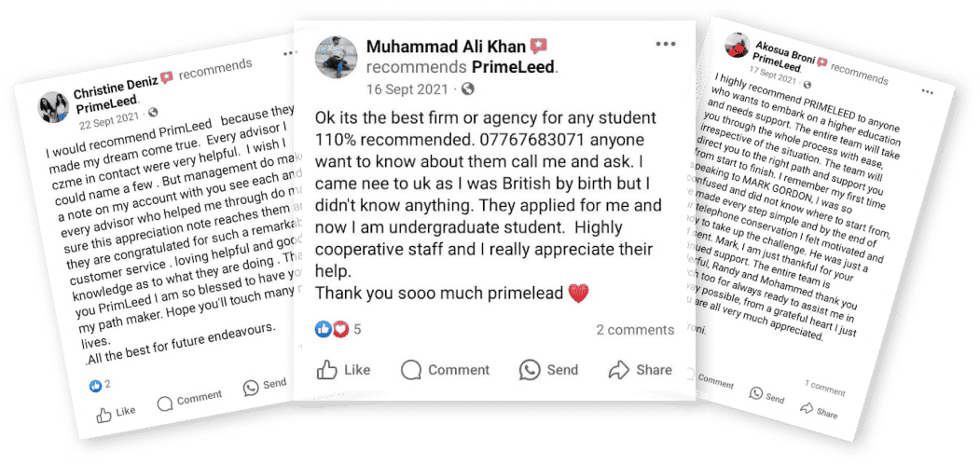The height and width of the screenshot is (465, 980).
Task: Open PrimeLeed page link in center post
Action: (513, 67)
